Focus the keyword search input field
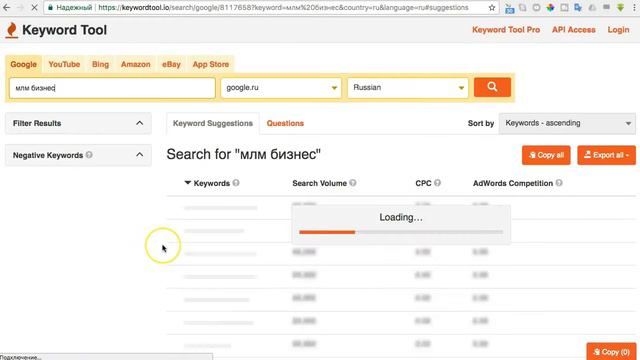 click(112, 88)
